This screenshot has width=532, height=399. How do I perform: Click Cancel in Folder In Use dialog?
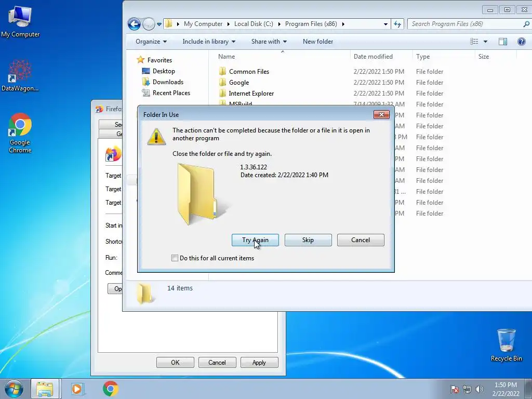pyautogui.click(x=361, y=240)
